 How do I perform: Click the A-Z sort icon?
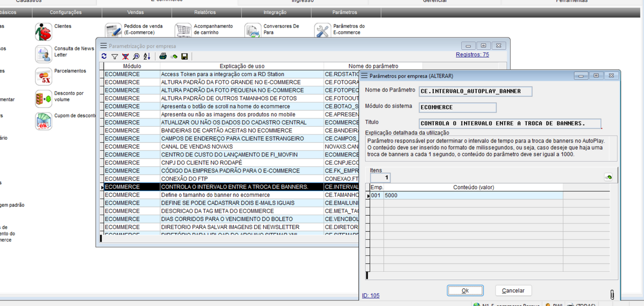[x=147, y=56]
